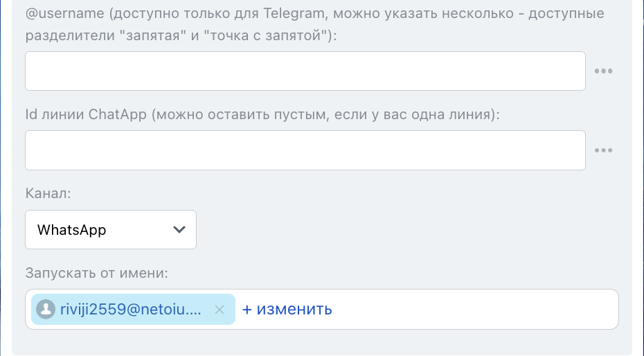Click the "Канал:" label
The width and height of the screenshot is (644, 356).
click(x=48, y=194)
